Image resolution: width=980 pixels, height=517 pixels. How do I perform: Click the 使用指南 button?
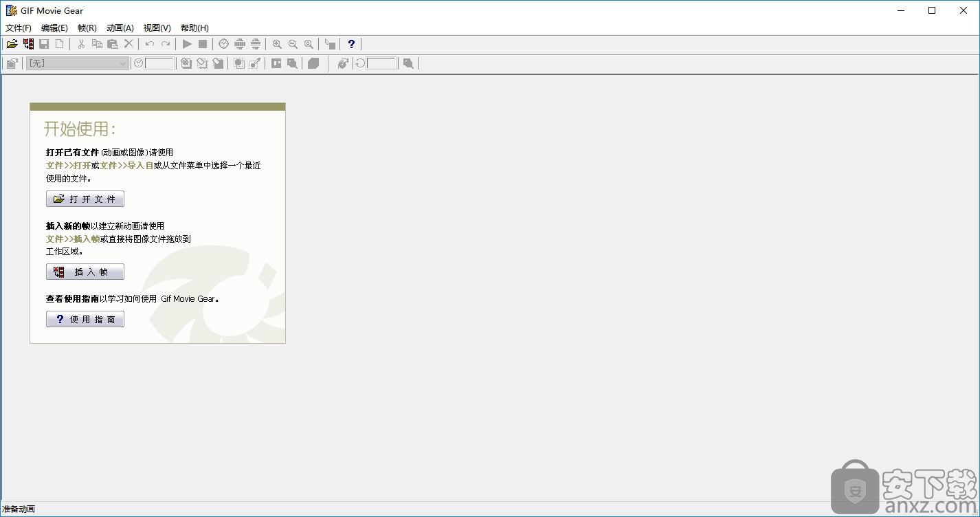point(85,320)
